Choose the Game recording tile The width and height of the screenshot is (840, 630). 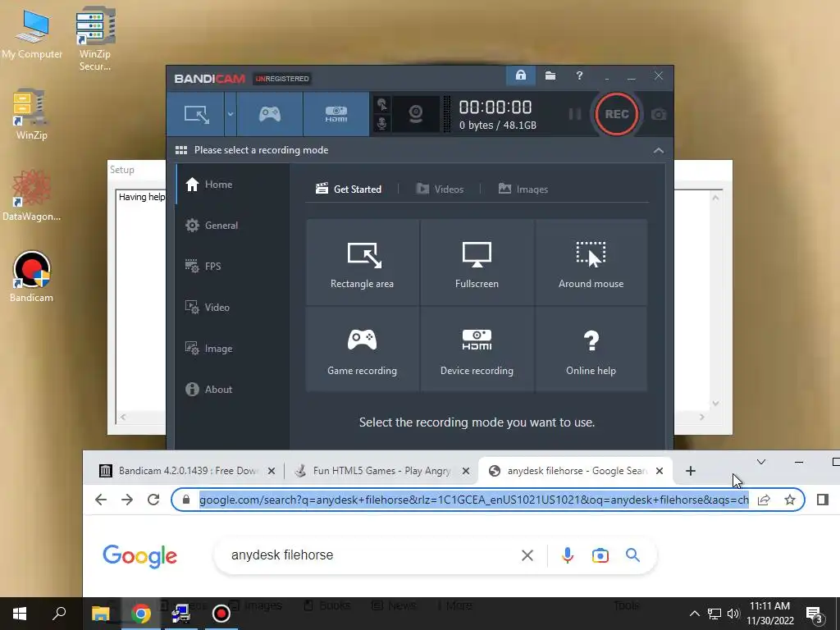click(x=362, y=349)
